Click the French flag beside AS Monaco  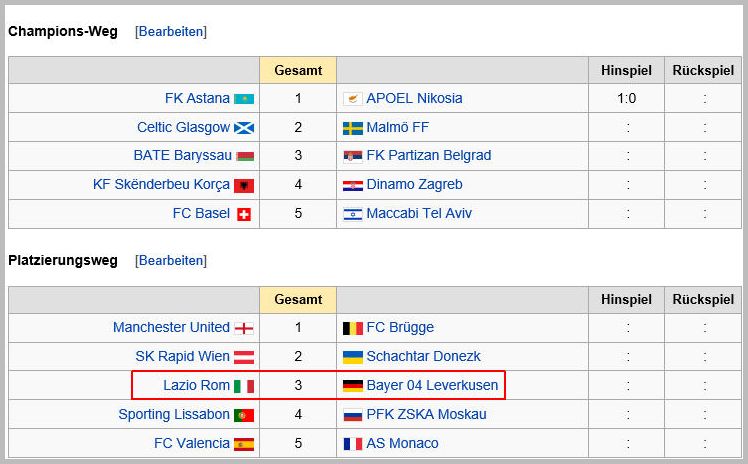coord(353,444)
